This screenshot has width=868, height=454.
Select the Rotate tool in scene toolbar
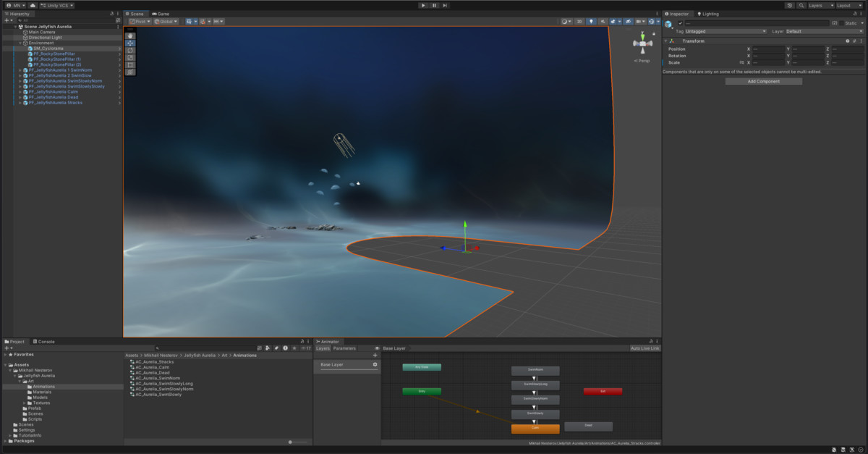coord(130,50)
